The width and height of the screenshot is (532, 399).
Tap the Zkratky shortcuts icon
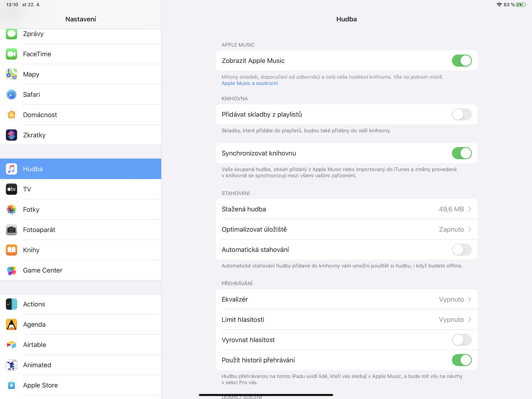(11, 135)
